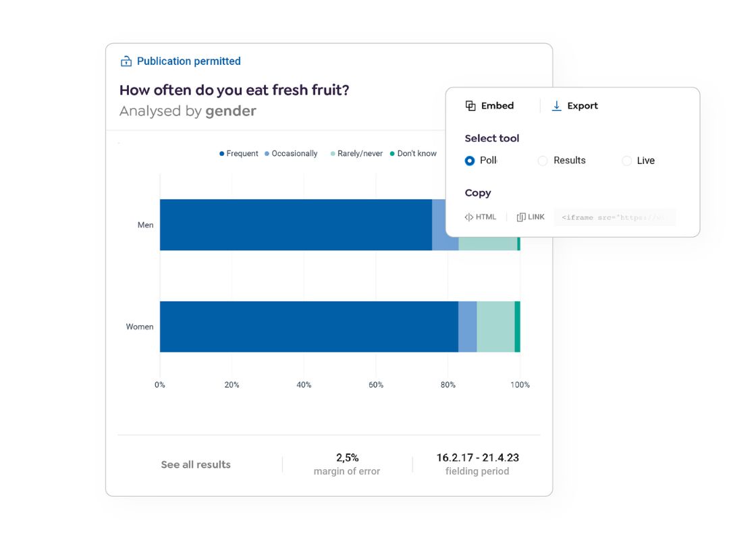
Task: Toggle the Don't know legend dot
Action: [392, 154]
